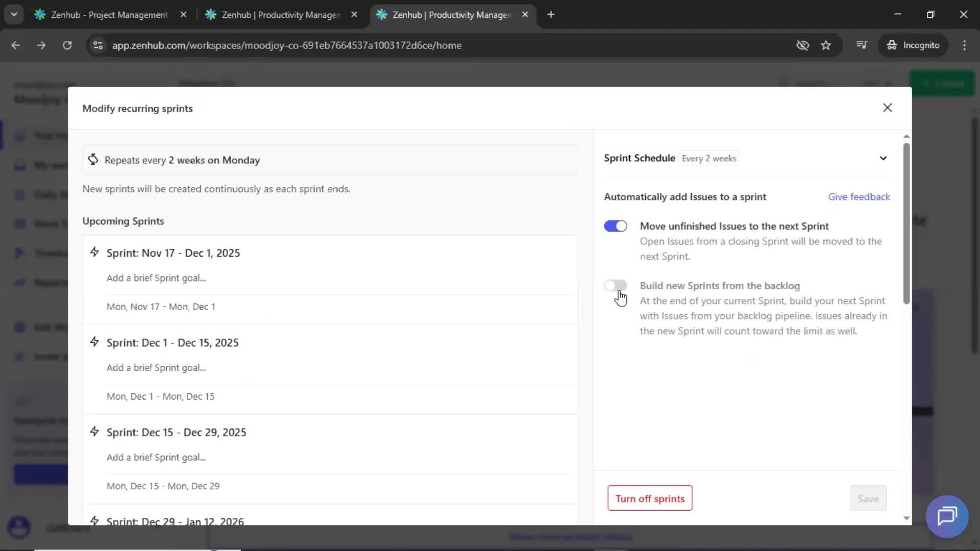This screenshot has width=980, height=551.
Task: Open the browser tab search arrow
Action: pos(14,14)
